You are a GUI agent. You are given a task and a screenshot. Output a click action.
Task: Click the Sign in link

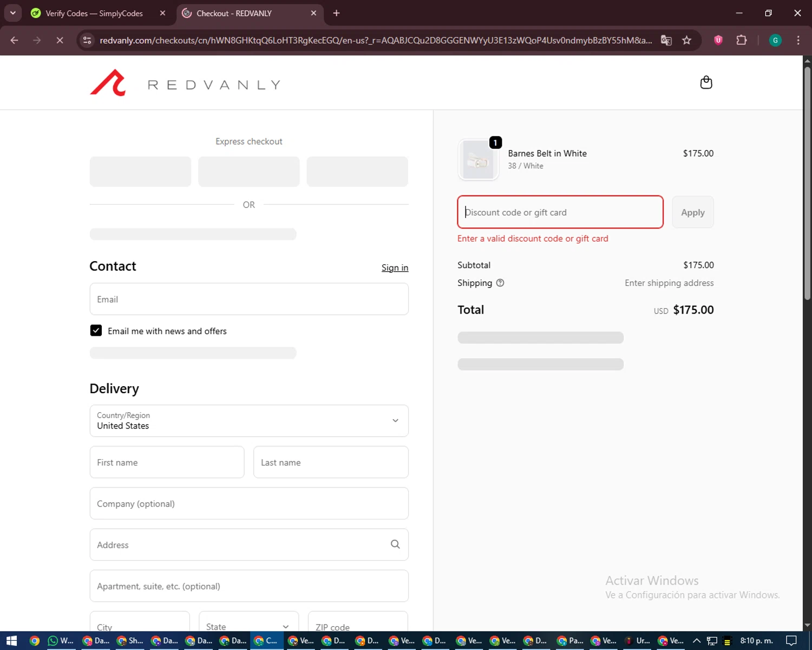coord(395,268)
